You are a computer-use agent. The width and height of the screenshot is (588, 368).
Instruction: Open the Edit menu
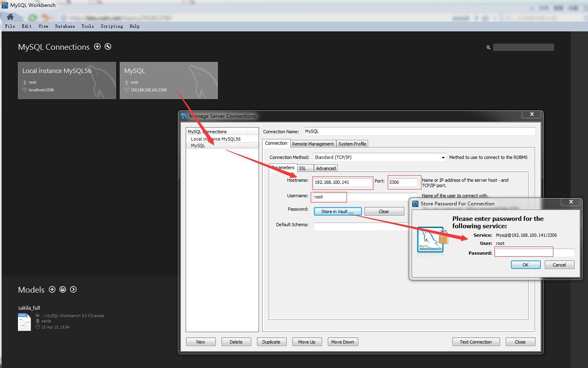(x=26, y=26)
